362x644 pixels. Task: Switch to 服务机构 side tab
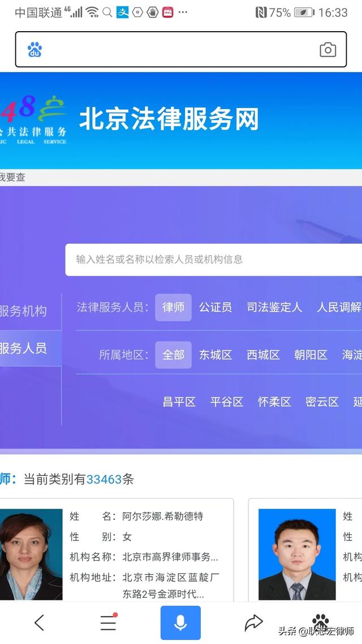coord(24,311)
